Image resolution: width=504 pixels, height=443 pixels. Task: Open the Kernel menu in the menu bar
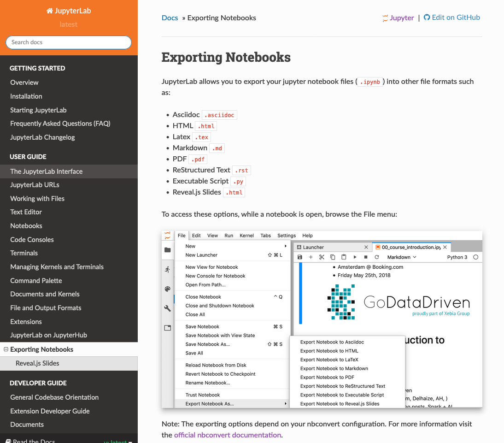pos(246,236)
